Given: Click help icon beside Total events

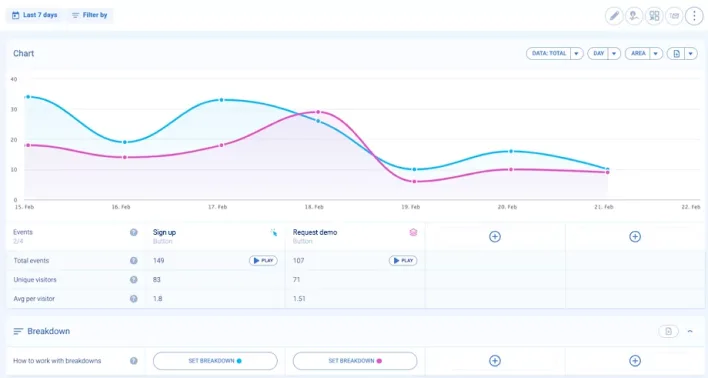Looking at the screenshot, I should pos(134,261).
